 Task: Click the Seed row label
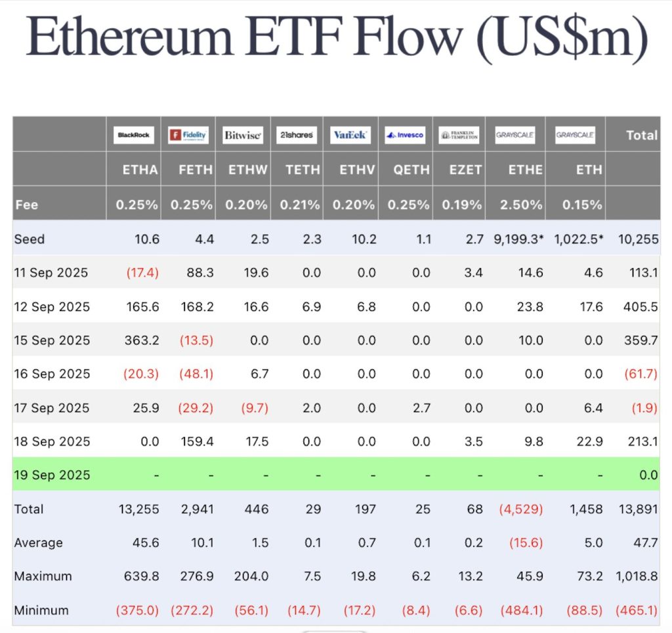point(30,239)
